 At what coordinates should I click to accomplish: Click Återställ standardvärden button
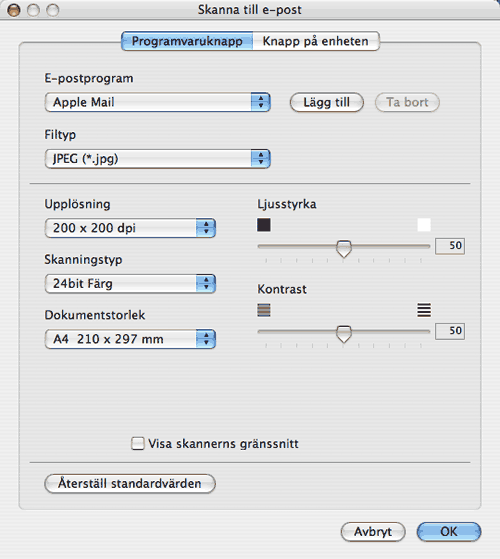[x=130, y=484]
